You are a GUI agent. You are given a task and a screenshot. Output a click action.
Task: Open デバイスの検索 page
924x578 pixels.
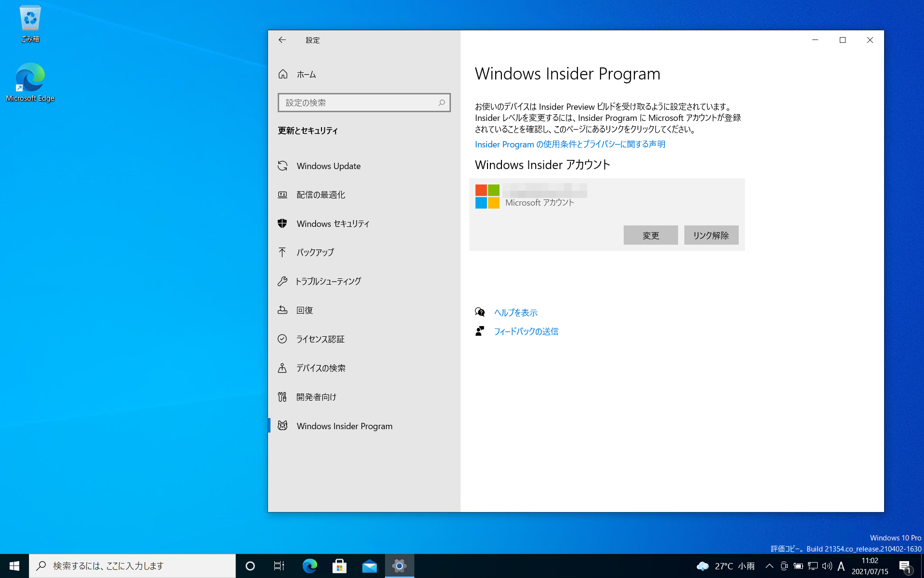coord(364,368)
